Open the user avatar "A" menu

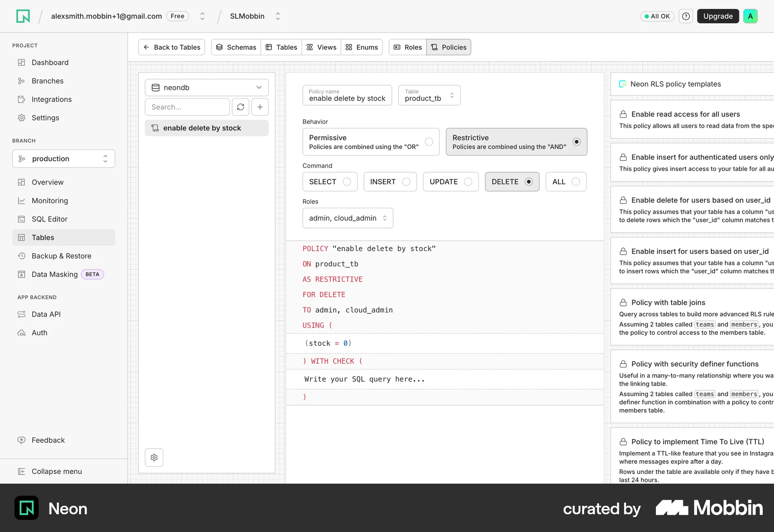pos(750,16)
